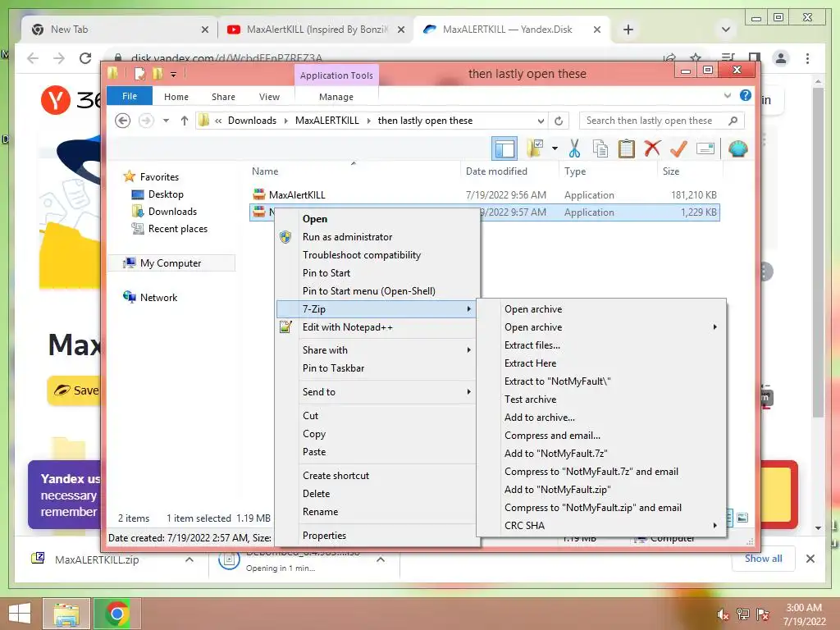The image size is (840, 630).
Task: Refresh the Explorer folder view
Action: [x=558, y=121]
